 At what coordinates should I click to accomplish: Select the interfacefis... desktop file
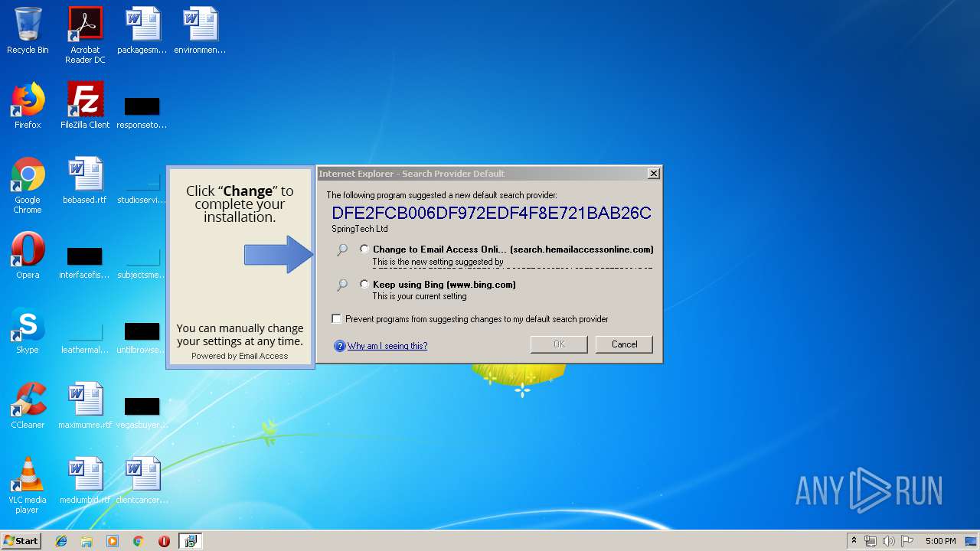pyautogui.click(x=85, y=263)
